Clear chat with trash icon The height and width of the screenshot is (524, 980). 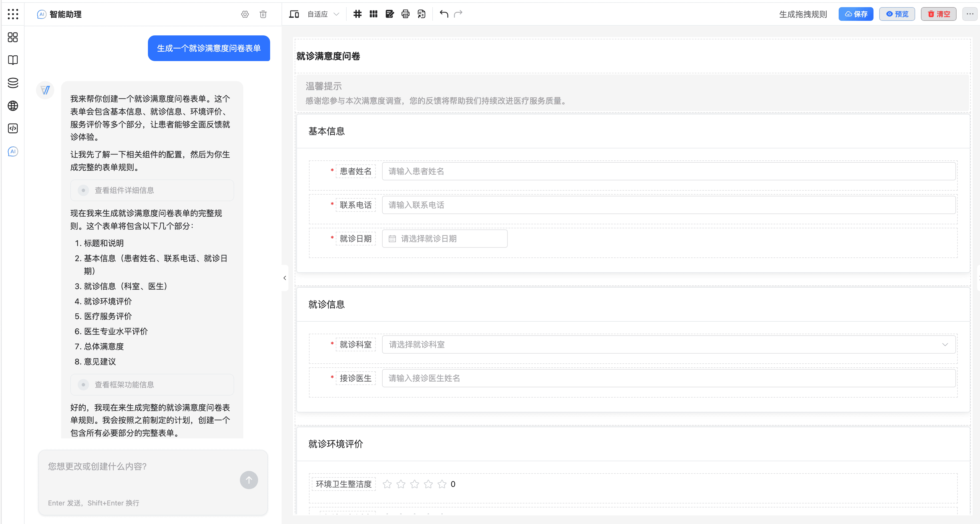click(x=263, y=15)
